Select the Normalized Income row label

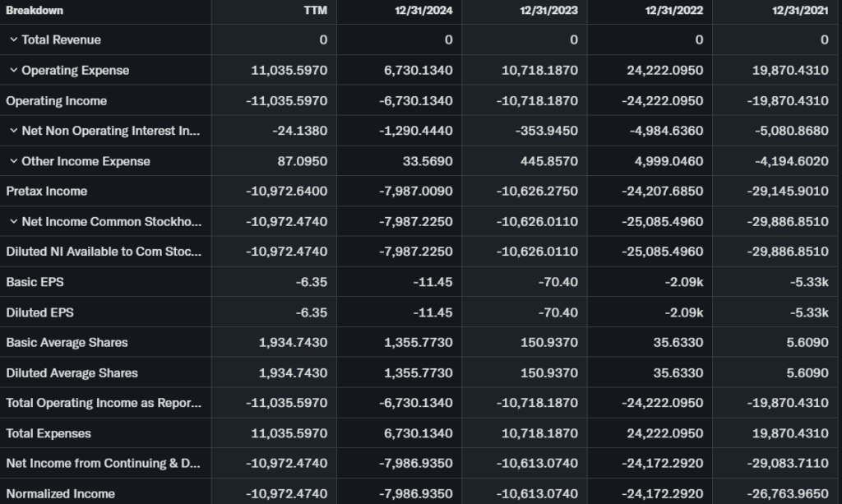60,494
